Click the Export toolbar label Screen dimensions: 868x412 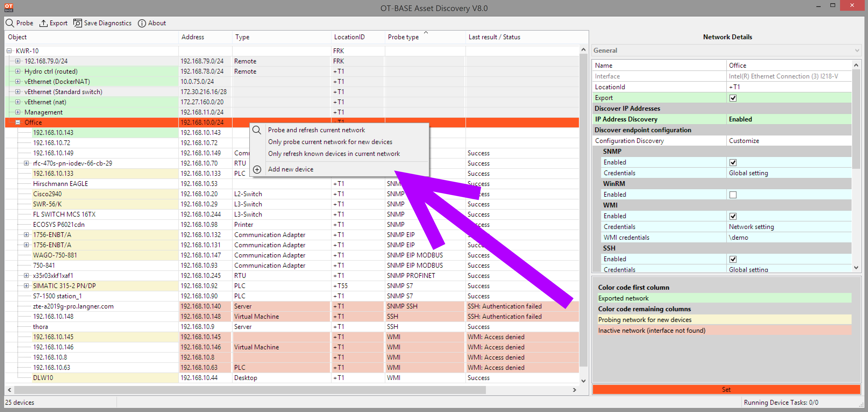tap(58, 23)
